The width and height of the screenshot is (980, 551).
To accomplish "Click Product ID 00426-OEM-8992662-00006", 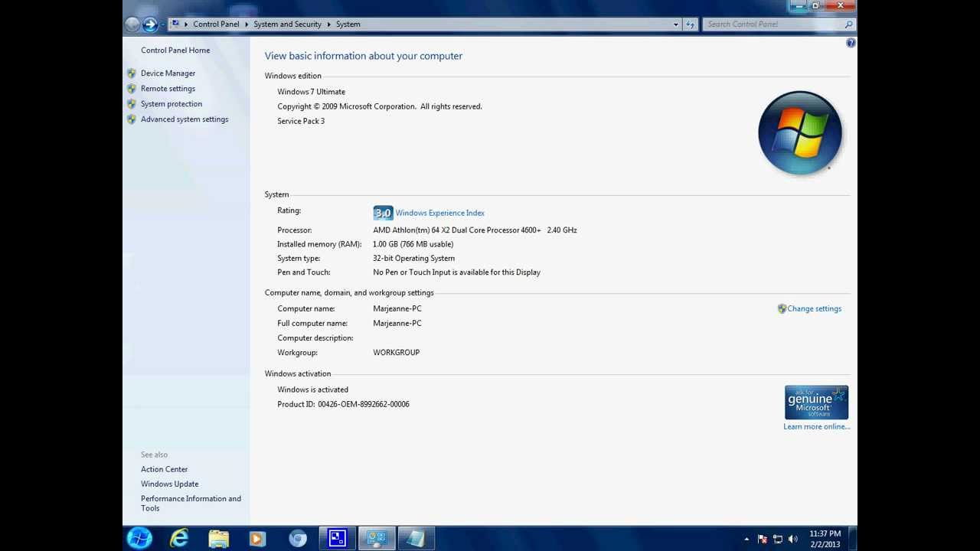I will [x=343, y=404].
